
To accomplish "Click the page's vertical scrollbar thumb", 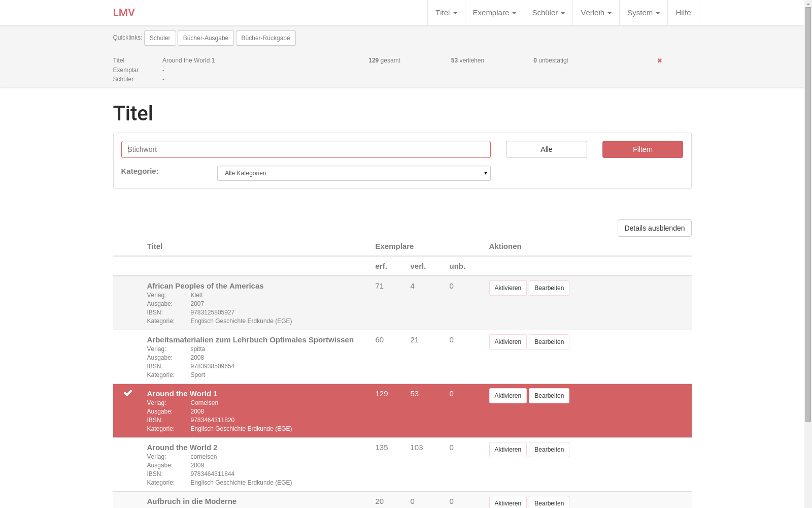I will pos(808,214).
